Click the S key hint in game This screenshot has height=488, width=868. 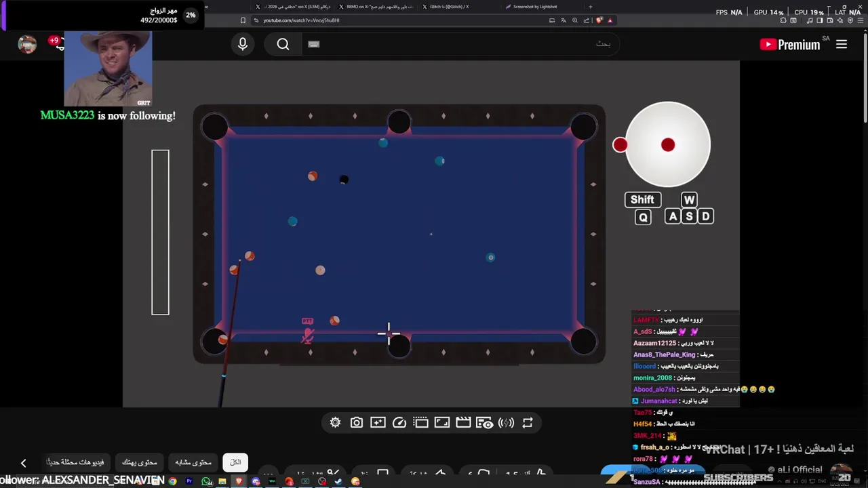click(689, 216)
